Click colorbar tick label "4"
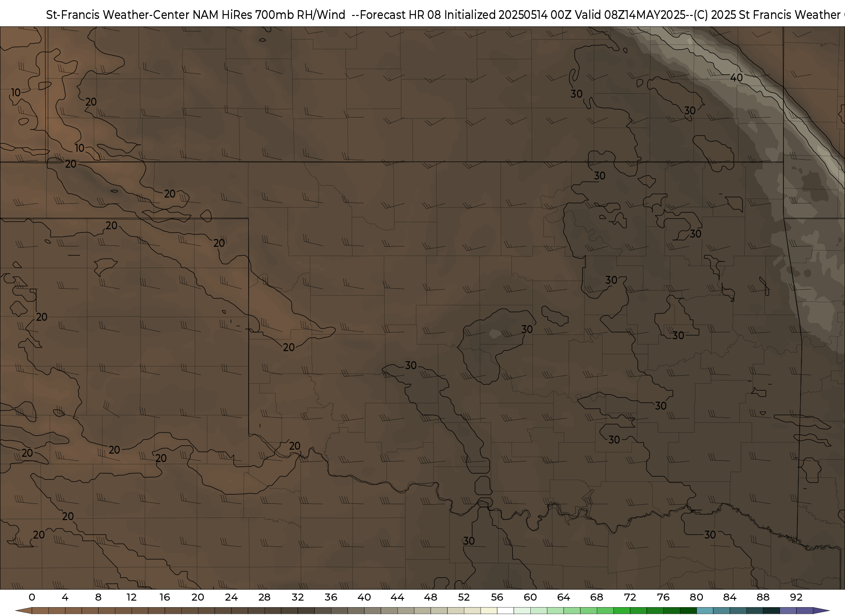 [65, 598]
